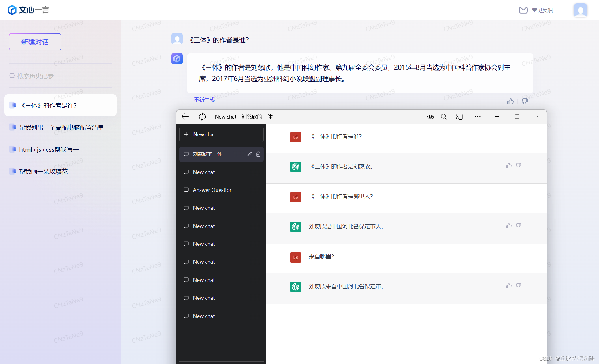
Task: Open history item 《三体》的作者是谁?
Action: (61, 105)
